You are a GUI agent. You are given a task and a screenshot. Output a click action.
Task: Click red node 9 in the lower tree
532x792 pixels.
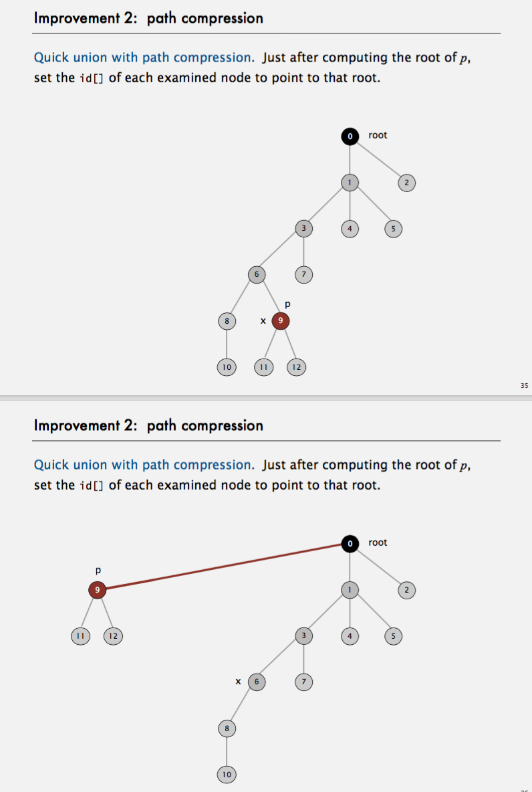click(98, 590)
